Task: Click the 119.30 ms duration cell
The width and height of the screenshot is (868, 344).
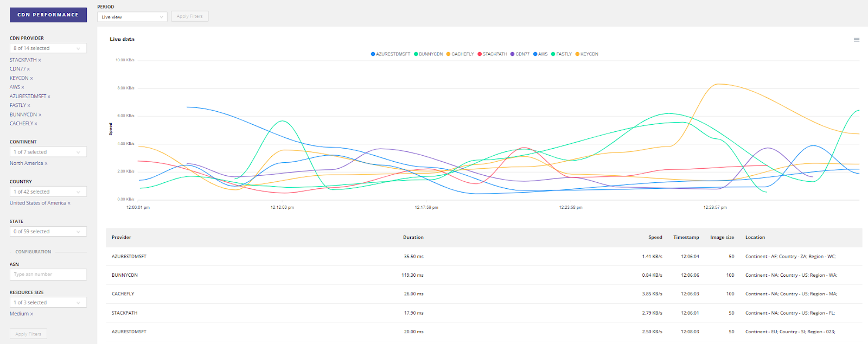Action: pyautogui.click(x=412, y=275)
